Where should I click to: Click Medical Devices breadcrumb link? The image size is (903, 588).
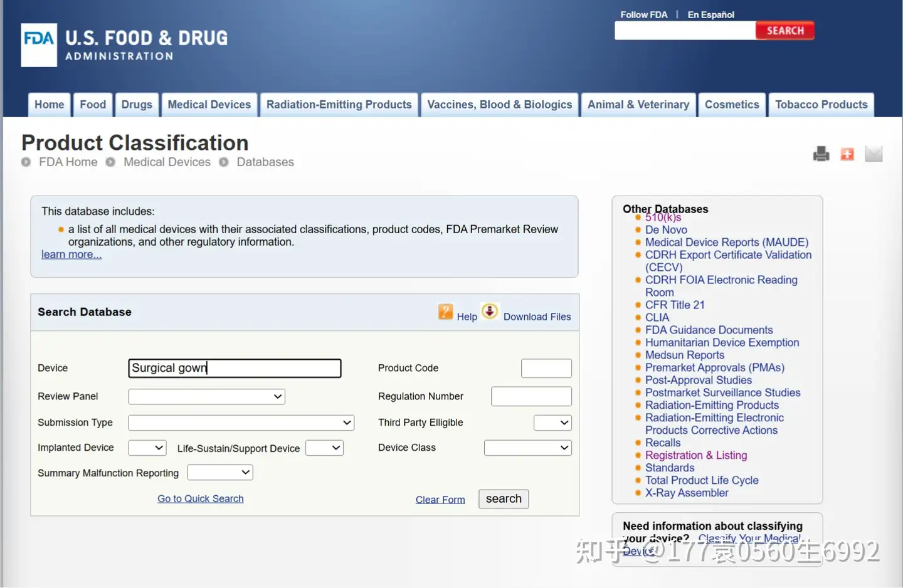(x=167, y=162)
